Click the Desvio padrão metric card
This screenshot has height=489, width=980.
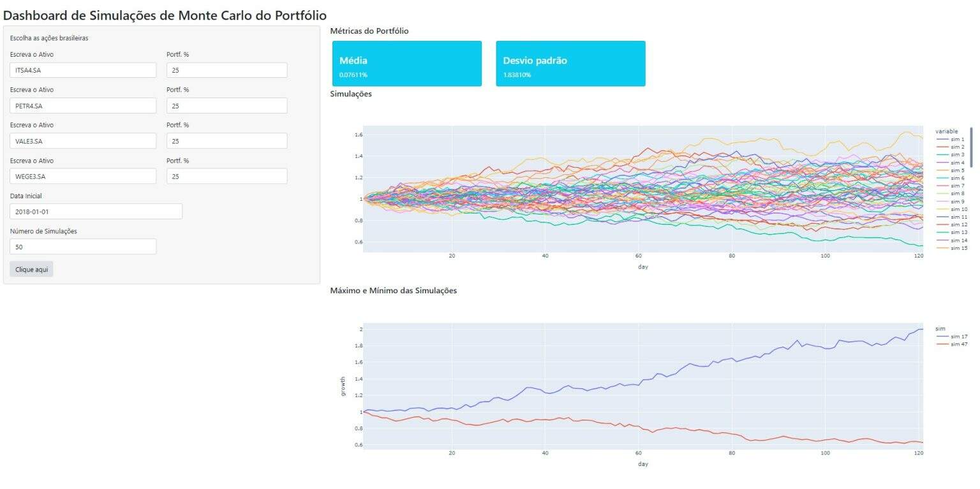pyautogui.click(x=570, y=63)
